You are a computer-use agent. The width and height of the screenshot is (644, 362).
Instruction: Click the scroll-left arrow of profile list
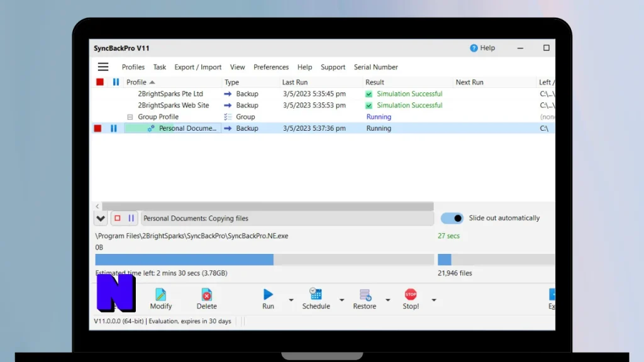pos(97,206)
